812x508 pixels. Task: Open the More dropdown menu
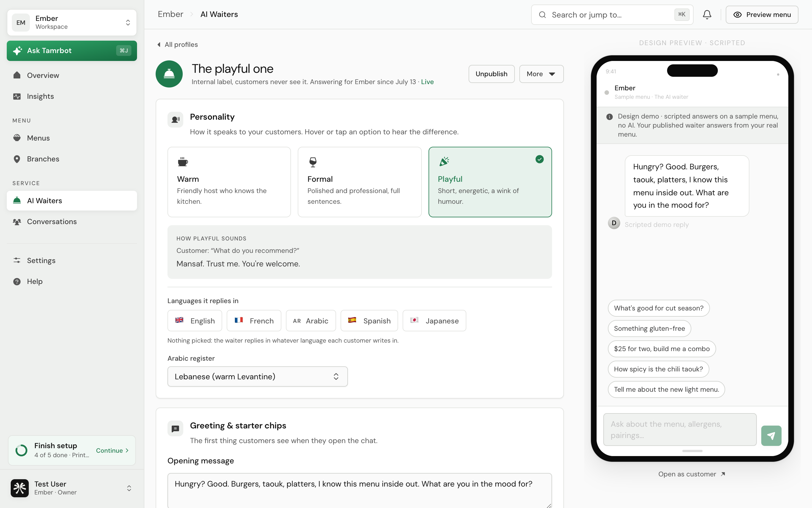(541, 74)
